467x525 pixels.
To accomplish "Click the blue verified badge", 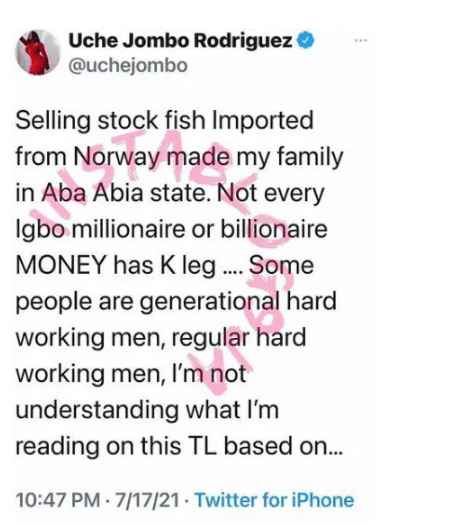I will click(306, 40).
